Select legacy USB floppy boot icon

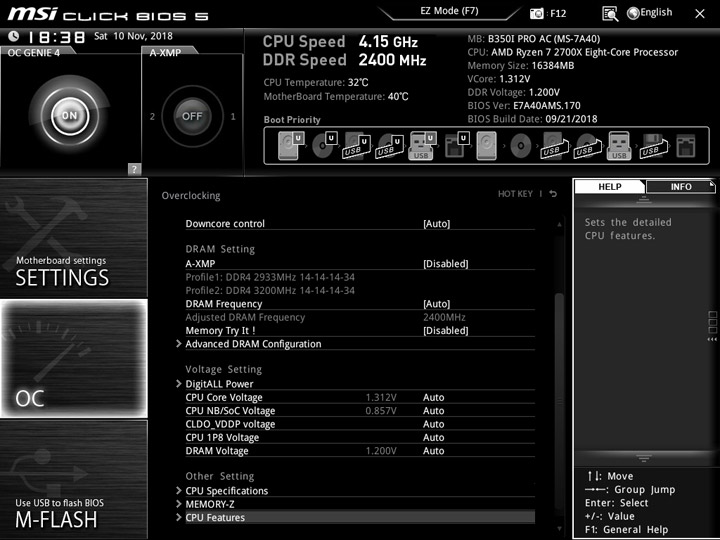(654, 146)
